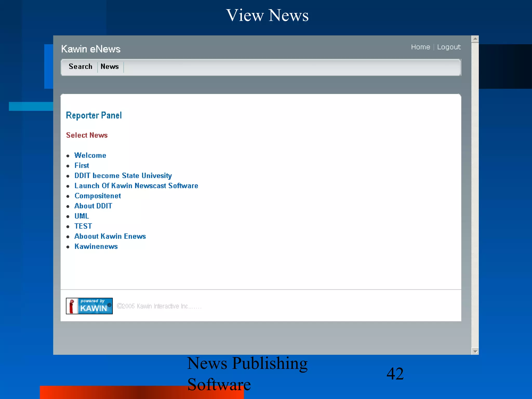Select the Compositenet news link
Image resolution: width=532 pixels, height=399 pixels.
(98, 196)
